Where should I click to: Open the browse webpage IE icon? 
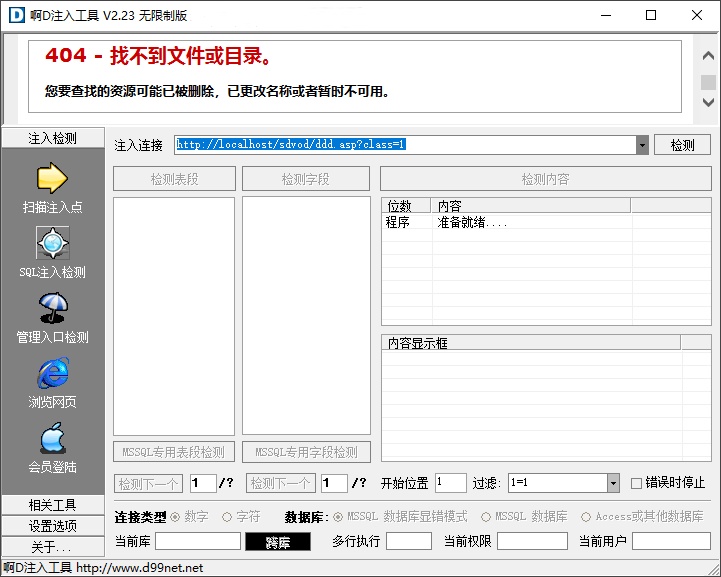tap(52, 373)
